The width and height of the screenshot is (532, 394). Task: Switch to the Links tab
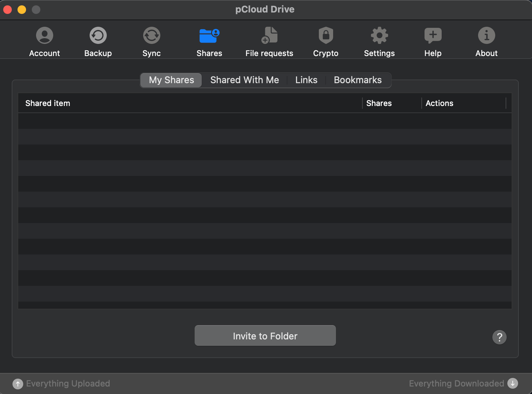(x=306, y=80)
